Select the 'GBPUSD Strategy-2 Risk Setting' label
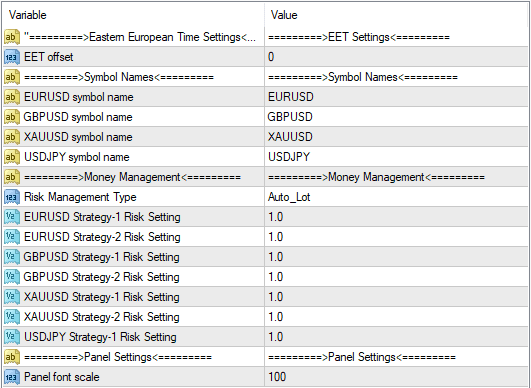Screen dimensions: 531x388 tap(101, 277)
